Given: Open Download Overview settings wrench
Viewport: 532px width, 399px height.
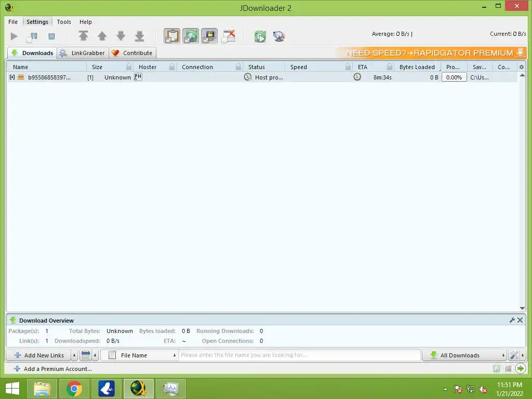Looking at the screenshot, I should coord(512,320).
